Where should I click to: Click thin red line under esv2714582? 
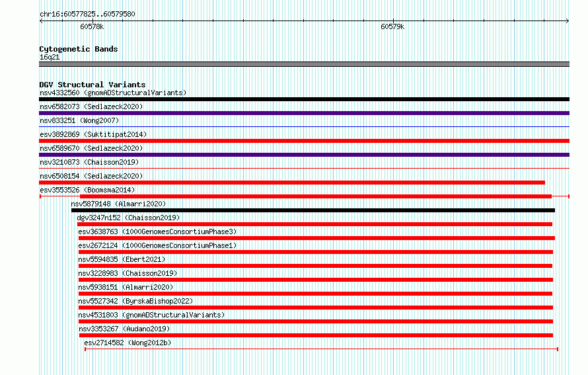point(321,349)
